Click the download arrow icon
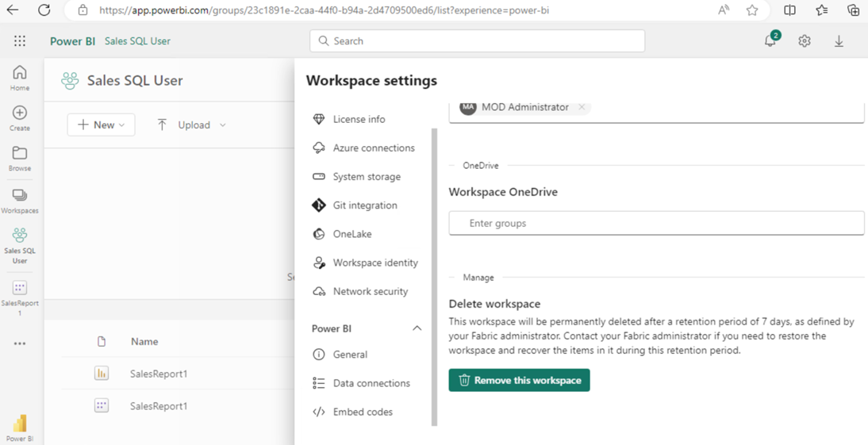868x445 pixels. point(839,41)
